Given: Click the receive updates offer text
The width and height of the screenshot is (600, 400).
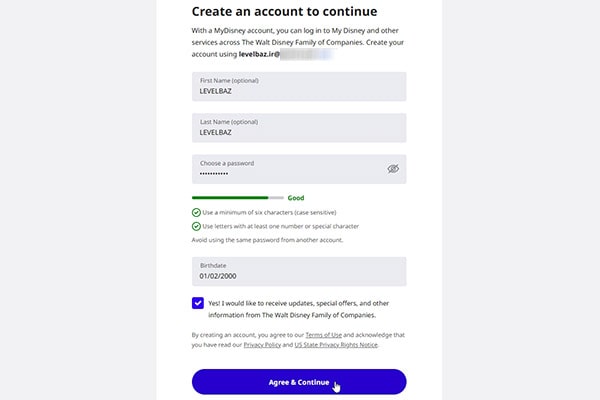Looking at the screenshot, I should [298, 309].
